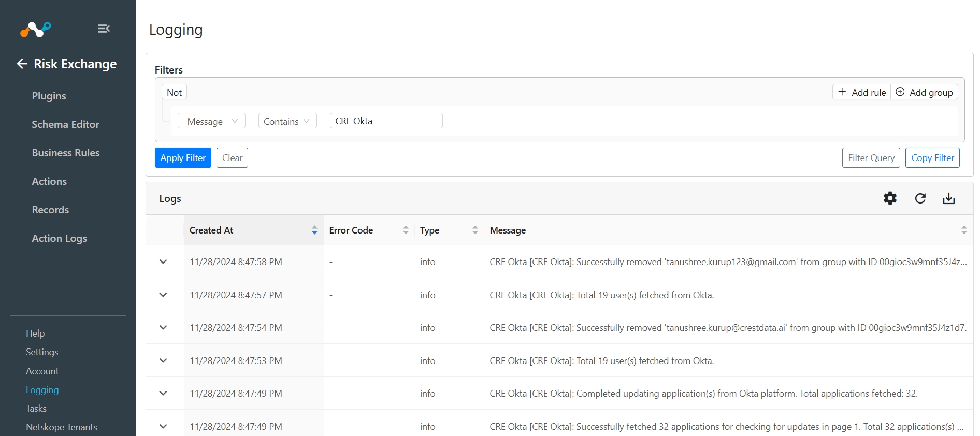The height and width of the screenshot is (436, 980).
Task: Click the 'tanushree.kurup123@gmail.com' removal message
Action: click(x=728, y=262)
